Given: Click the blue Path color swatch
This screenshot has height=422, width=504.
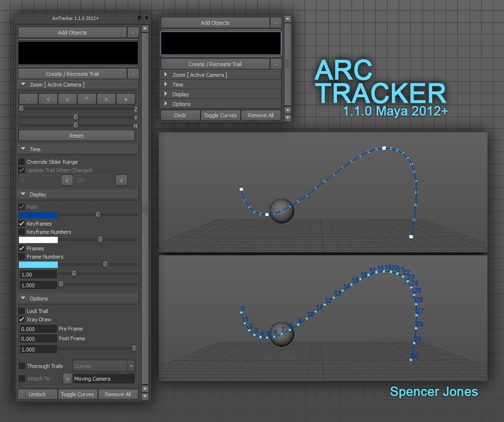Looking at the screenshot, I should point(37,215).
